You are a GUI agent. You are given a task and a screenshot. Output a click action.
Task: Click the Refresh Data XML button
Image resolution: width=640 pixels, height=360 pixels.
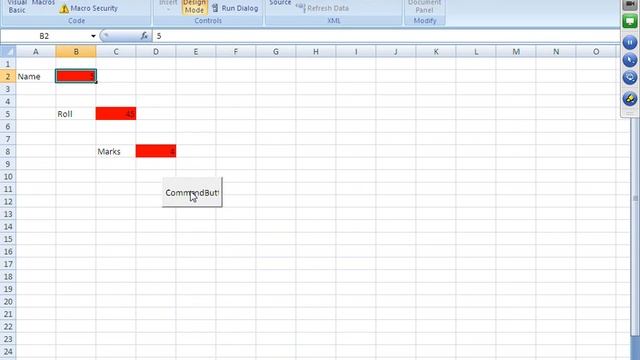(322, 8)
